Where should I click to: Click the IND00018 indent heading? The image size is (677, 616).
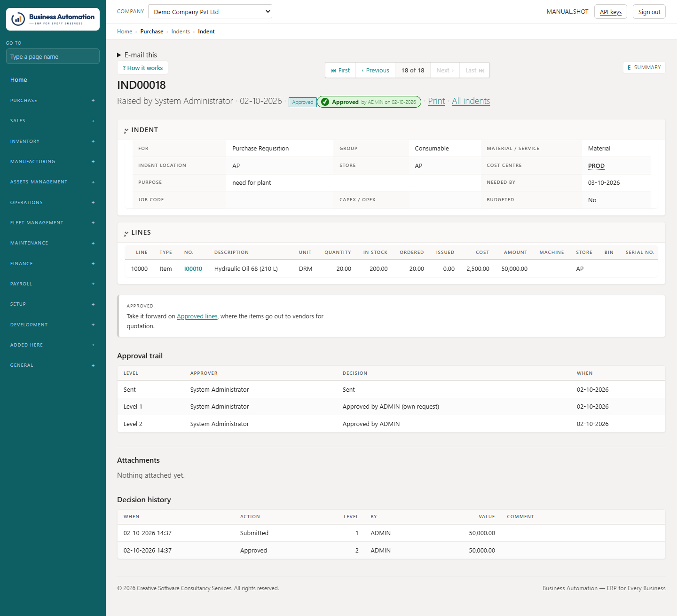[x=142, y=85]
